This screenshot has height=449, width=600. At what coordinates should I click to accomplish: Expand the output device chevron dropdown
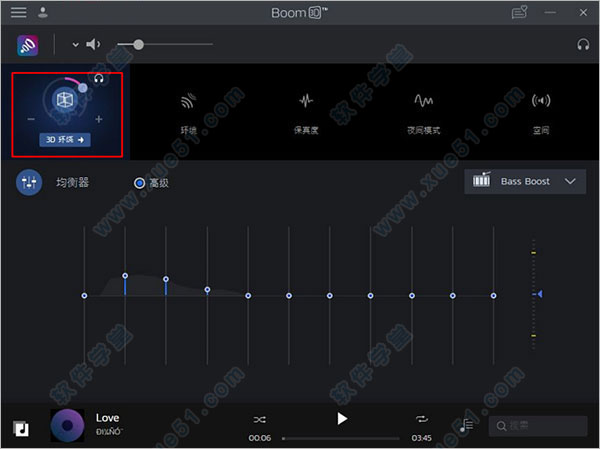pyautogui.click(x=75, y=45)
